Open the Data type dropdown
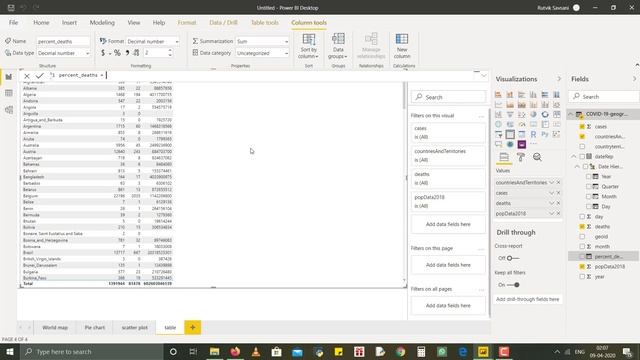Image resolution: width=640 pixels, height=360 pixels. coord(63,53)
